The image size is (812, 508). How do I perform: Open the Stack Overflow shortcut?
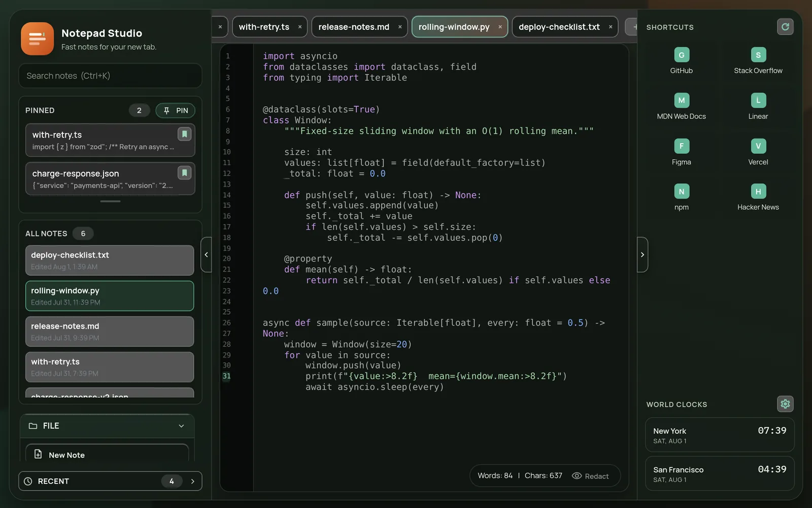point(758,61)
